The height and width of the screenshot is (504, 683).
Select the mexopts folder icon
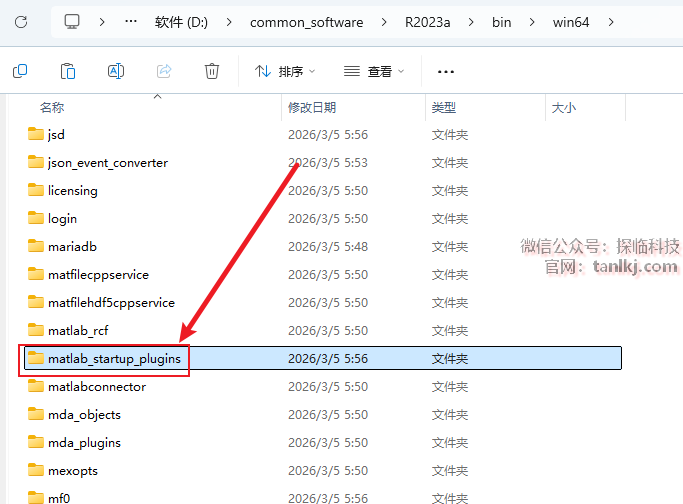pyautogui.click(x=36, y=470)
